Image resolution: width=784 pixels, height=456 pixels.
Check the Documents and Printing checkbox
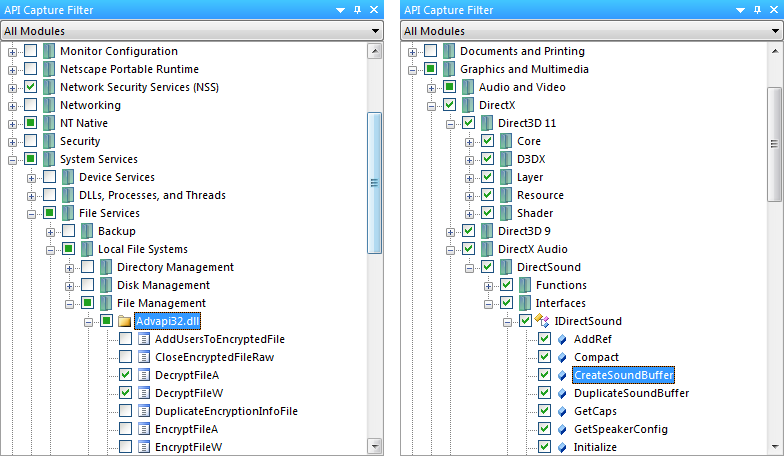430,51
